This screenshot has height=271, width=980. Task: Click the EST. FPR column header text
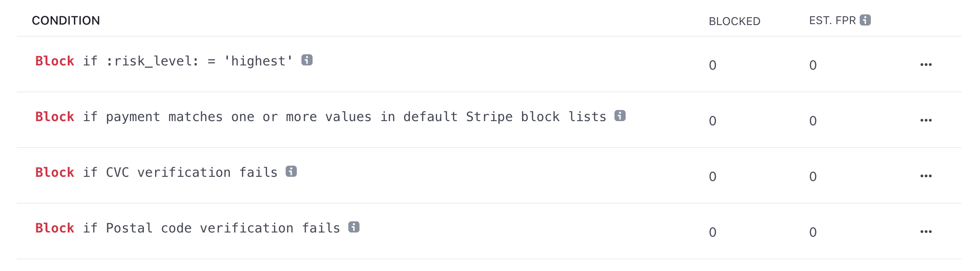(832, 20)
